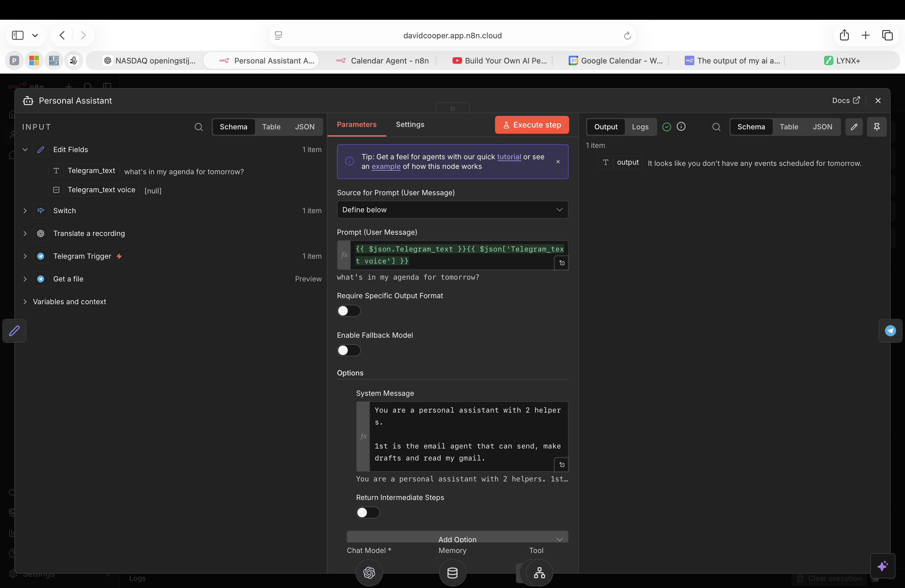This screenshot has width=905, height=588.
Task: Click the Tool sub-node connector icon
Action: (x=539, y=572)
